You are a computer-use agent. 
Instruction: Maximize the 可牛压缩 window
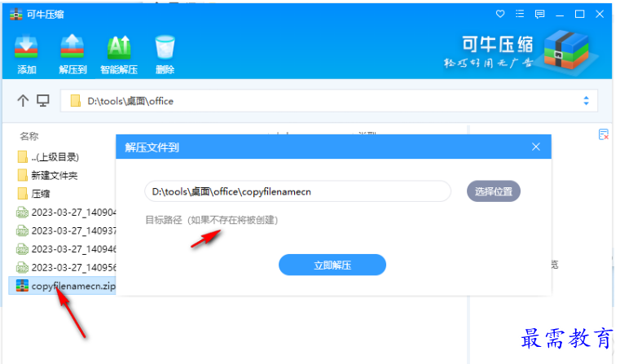point(579,14)
